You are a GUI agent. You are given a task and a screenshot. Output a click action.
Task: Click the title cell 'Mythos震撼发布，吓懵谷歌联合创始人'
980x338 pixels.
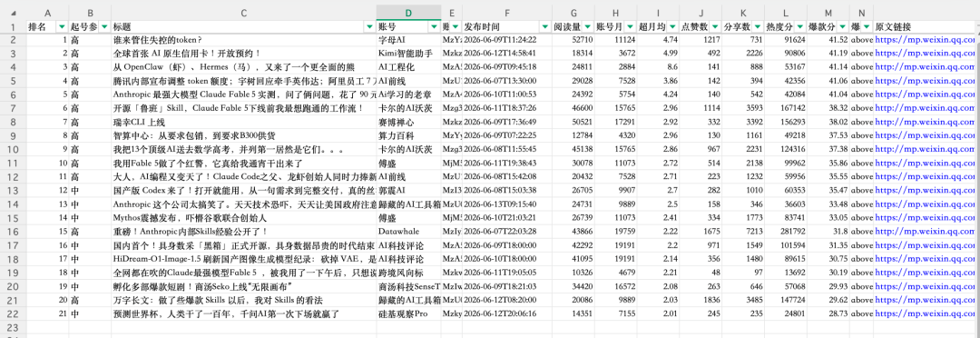[x=244, y=218]
